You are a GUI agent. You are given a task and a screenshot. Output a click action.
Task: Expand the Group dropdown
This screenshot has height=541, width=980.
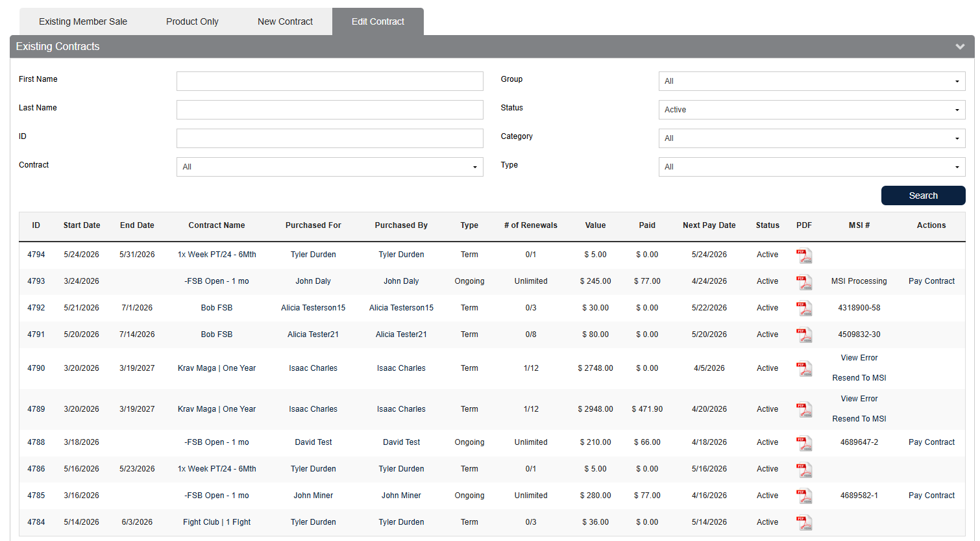point(811,81)
